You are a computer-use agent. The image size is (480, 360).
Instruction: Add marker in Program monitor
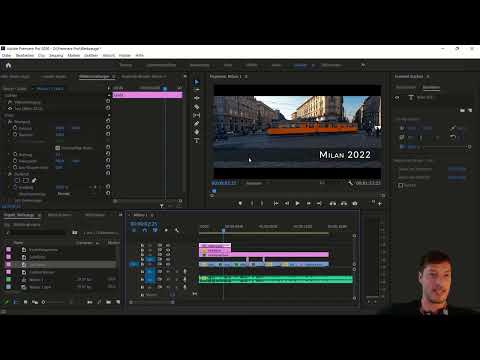click(240, 203)
